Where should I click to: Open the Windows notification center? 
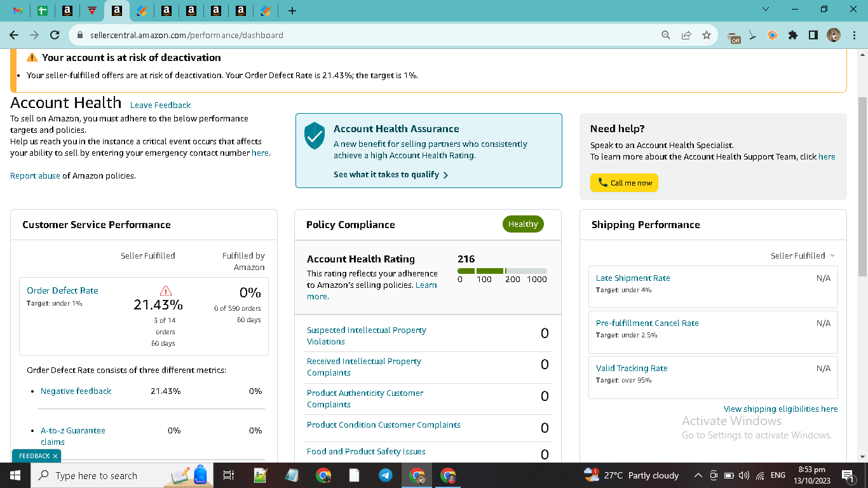[x=847, y=475]
